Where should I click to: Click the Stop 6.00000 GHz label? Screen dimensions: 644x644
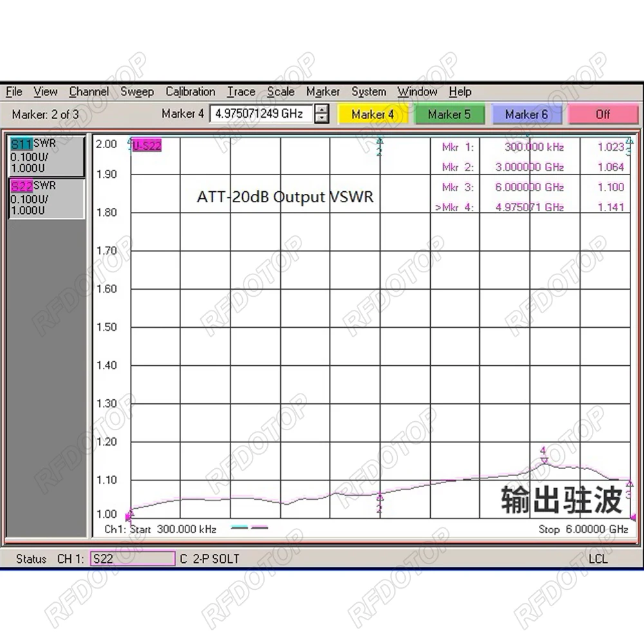583,529
